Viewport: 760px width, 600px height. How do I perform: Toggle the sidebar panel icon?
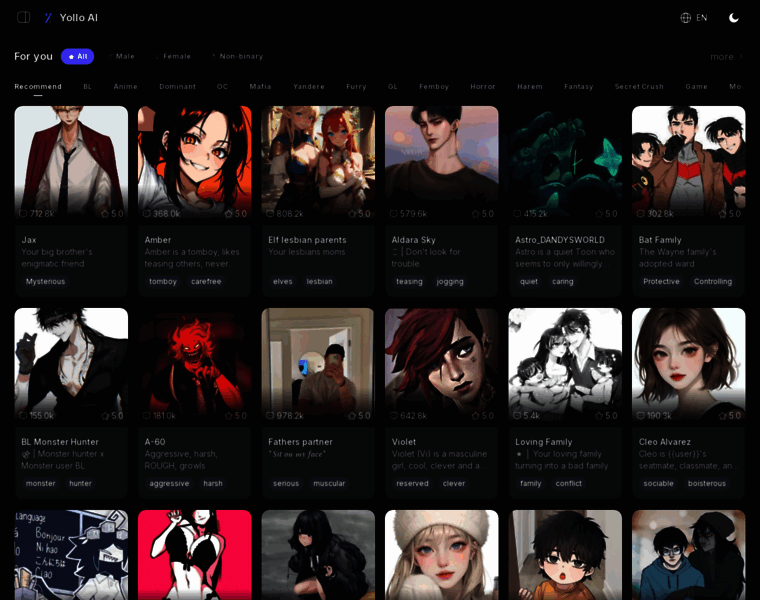tap(24, 17)
